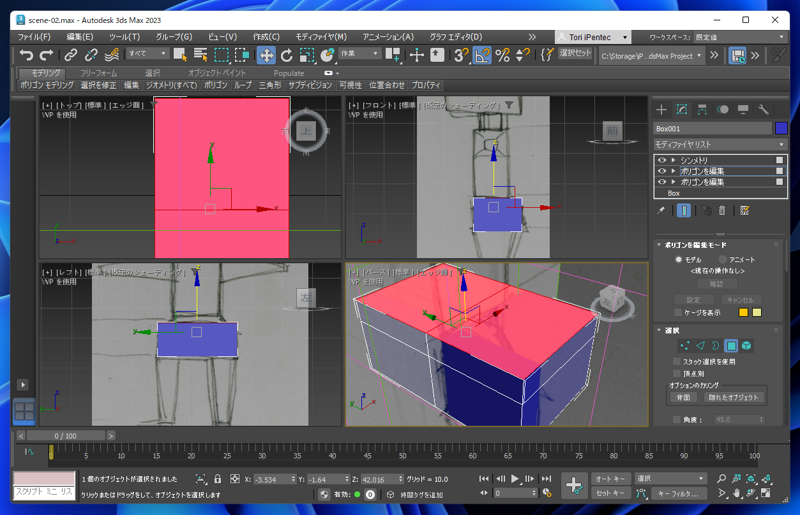Screen dimensions: 800x515
Task: Select Edge sub-object level icon
Action: (700, 346)
